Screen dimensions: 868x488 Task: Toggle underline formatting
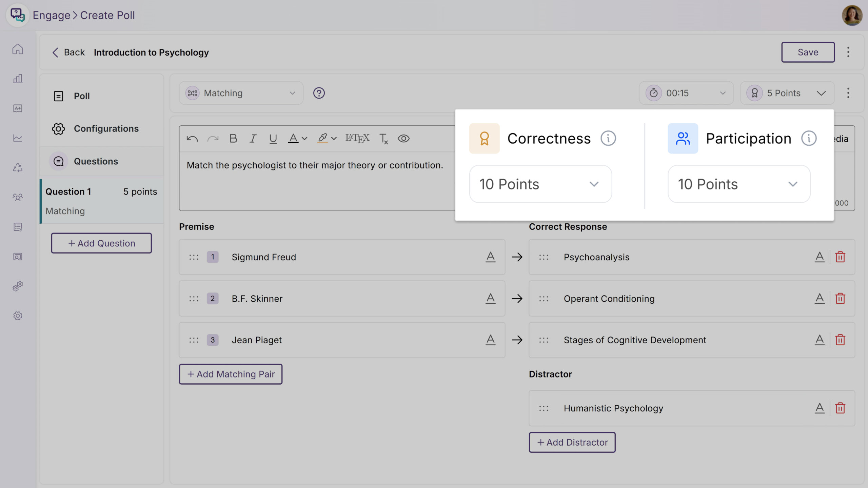click(273, 139)
